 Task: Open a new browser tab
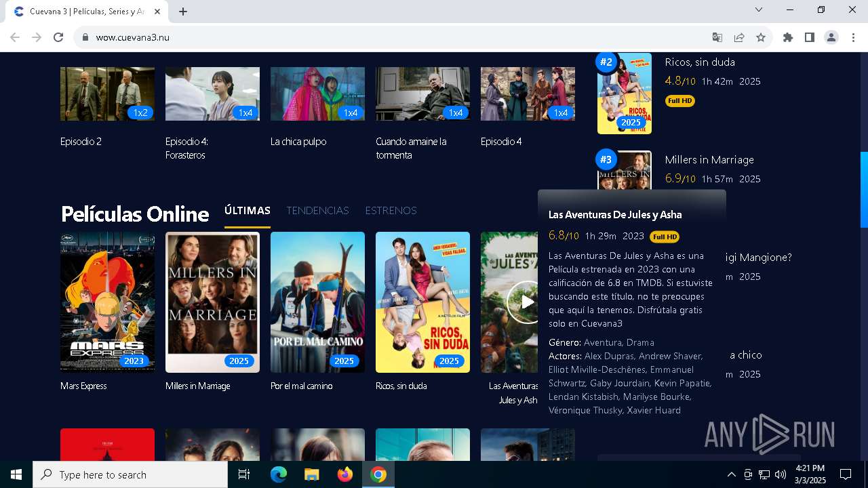(183, 11)
